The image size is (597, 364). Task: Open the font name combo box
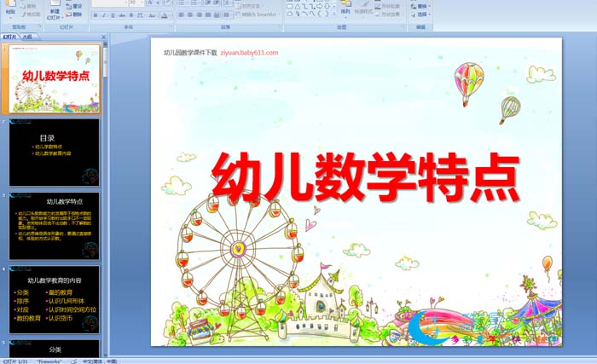point(110,3)
